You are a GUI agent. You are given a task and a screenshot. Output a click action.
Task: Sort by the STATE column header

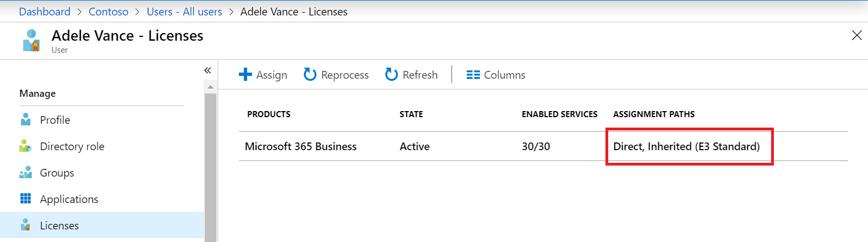click(411, 114)
